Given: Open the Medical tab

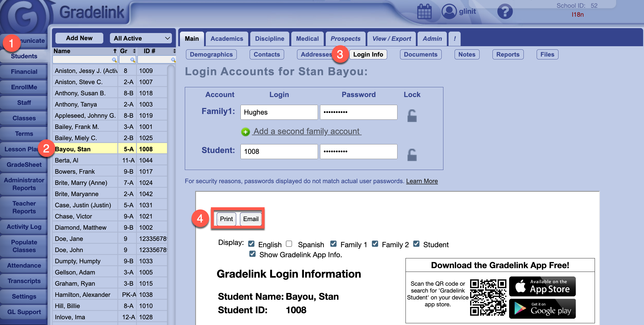Looking at the screenshot, I should tap(307, 38).
